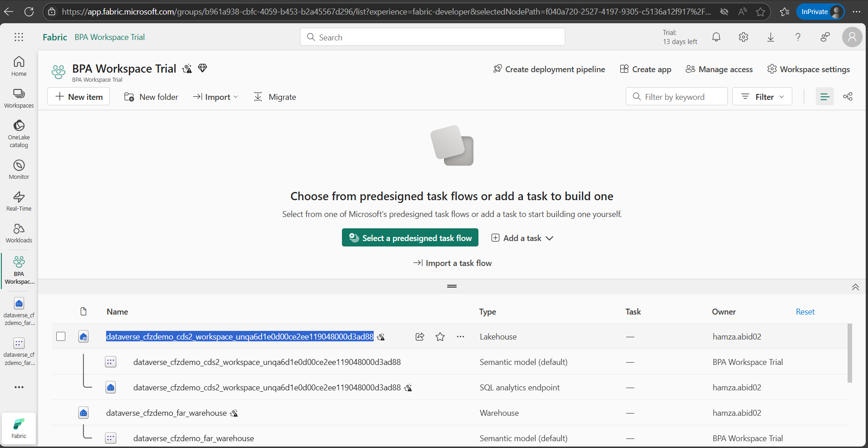Open the Monitor hub icon
Screen dimensions: 868x448
coord(19,169)
